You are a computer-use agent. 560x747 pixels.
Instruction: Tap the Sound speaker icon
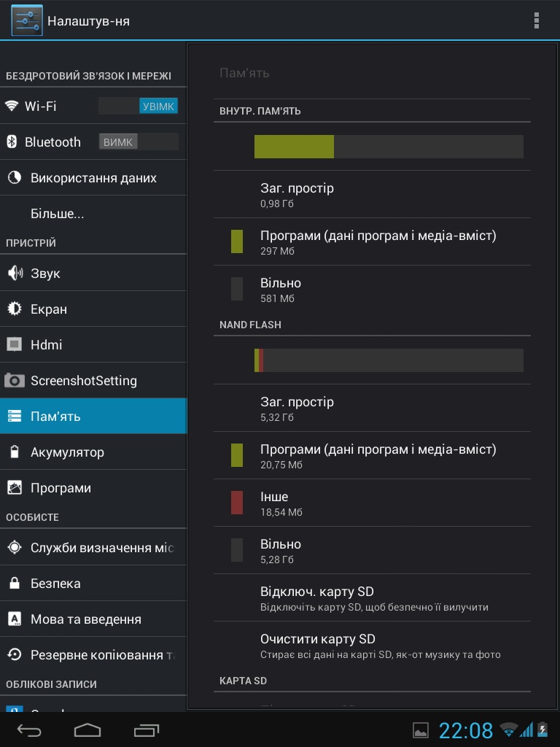(15, 274)
